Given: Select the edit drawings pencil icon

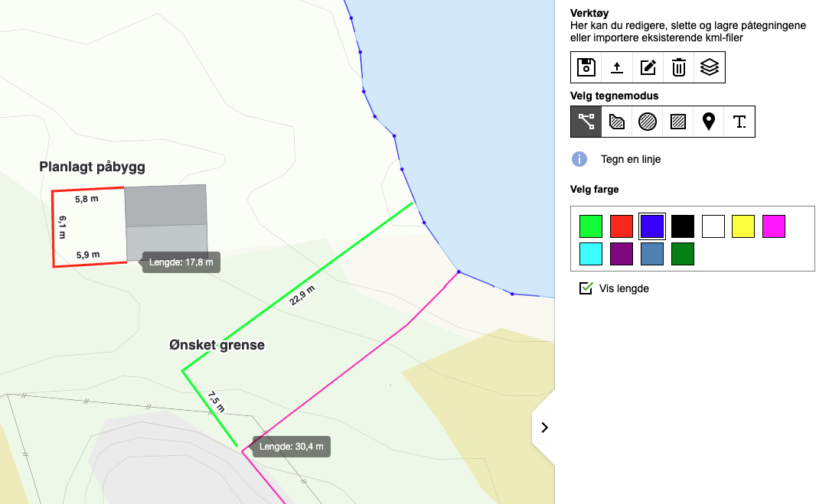Looking at the screenshot, I should coord(648,67).
